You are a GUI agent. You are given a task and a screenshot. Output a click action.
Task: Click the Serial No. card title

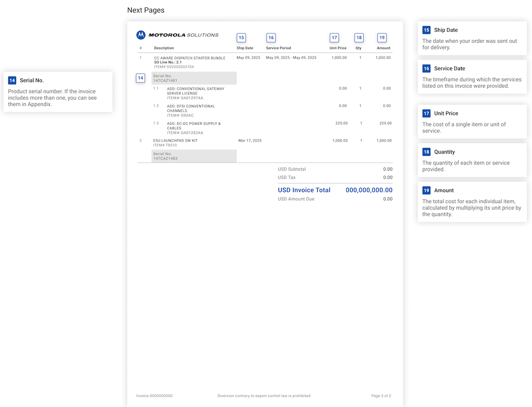point(32,80)
